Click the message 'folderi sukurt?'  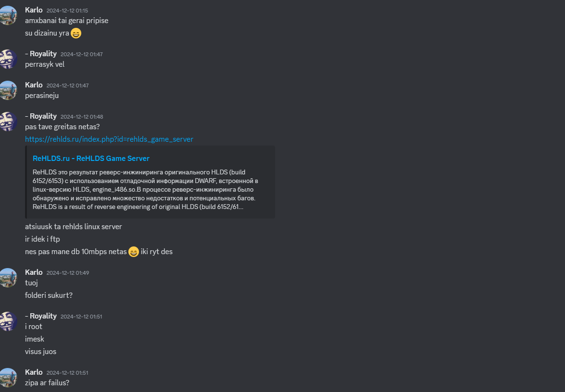coord(49,295)
